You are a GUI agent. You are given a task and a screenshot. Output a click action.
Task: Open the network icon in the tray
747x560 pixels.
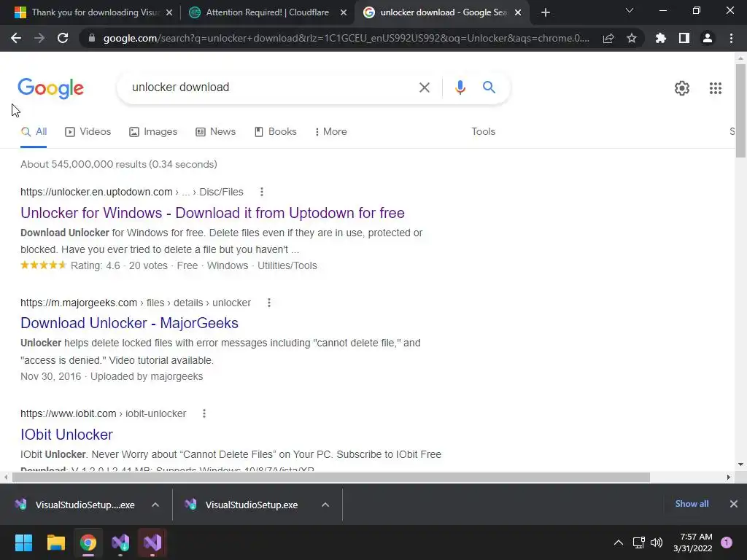click(638, 542)
